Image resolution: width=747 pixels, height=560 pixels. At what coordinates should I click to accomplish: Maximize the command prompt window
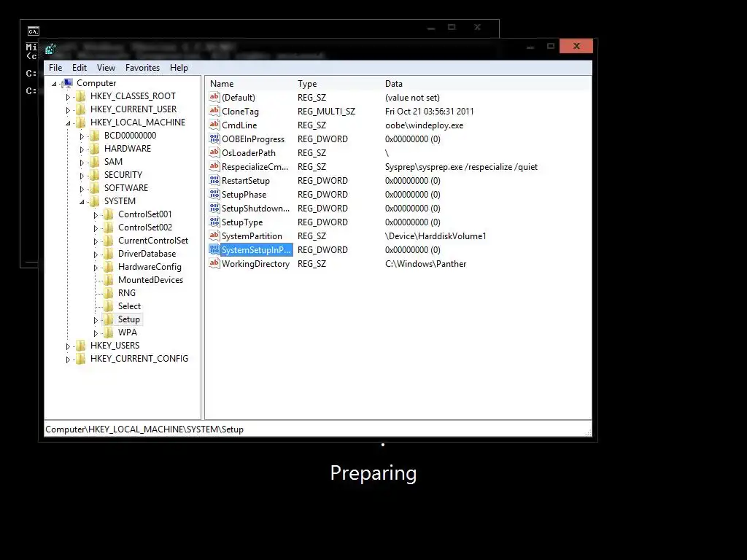coord(452,27)
